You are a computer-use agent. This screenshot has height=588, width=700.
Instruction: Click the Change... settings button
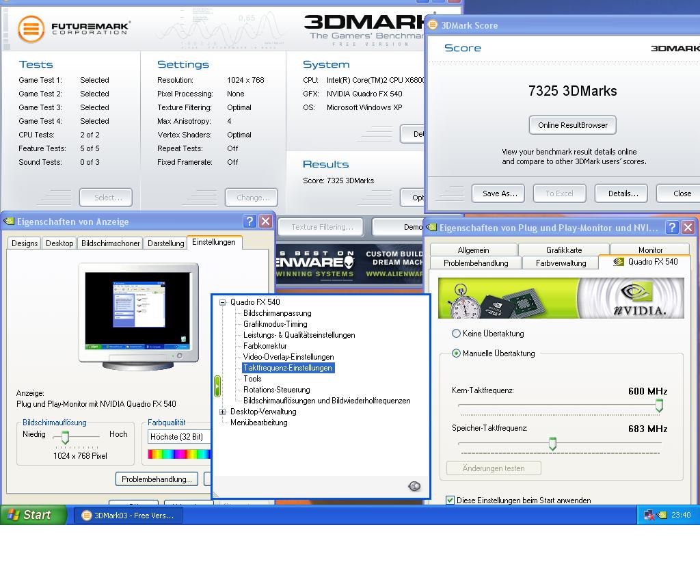click(x=252, y=198)
